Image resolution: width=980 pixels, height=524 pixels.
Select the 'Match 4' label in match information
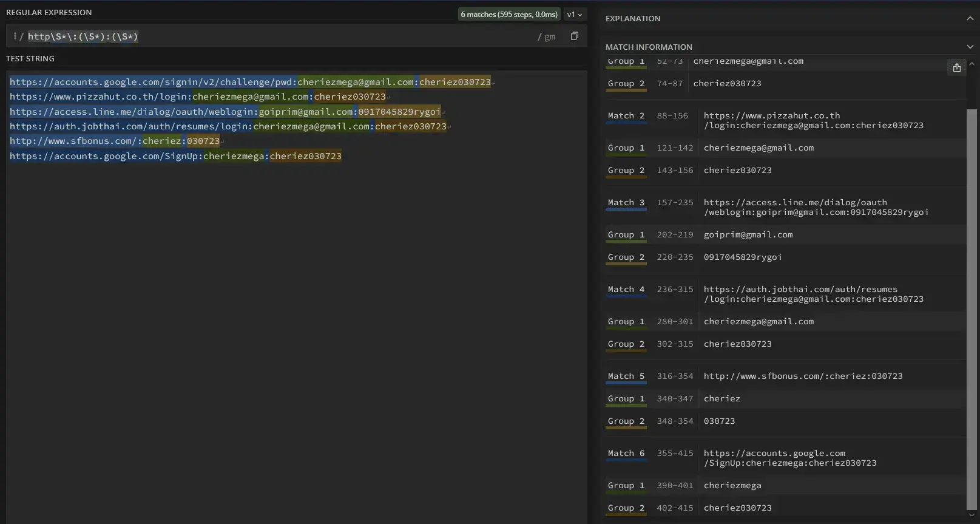click(626, 289)
